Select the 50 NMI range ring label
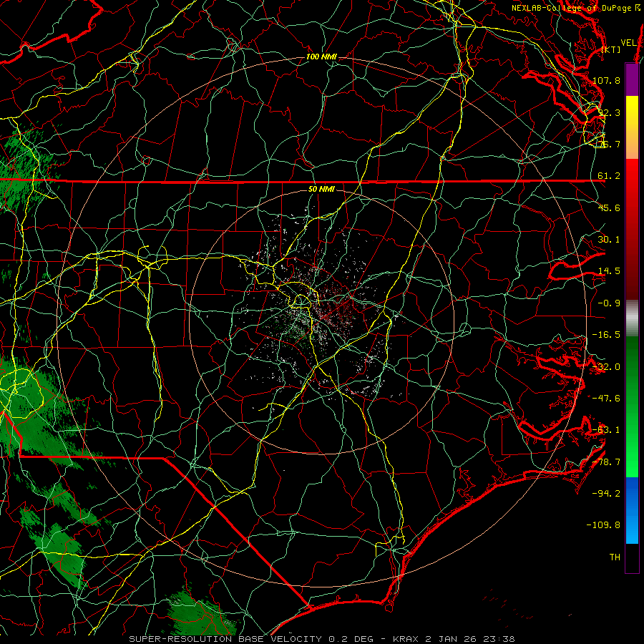Viewport: 644px width, 644px height. 321,189
